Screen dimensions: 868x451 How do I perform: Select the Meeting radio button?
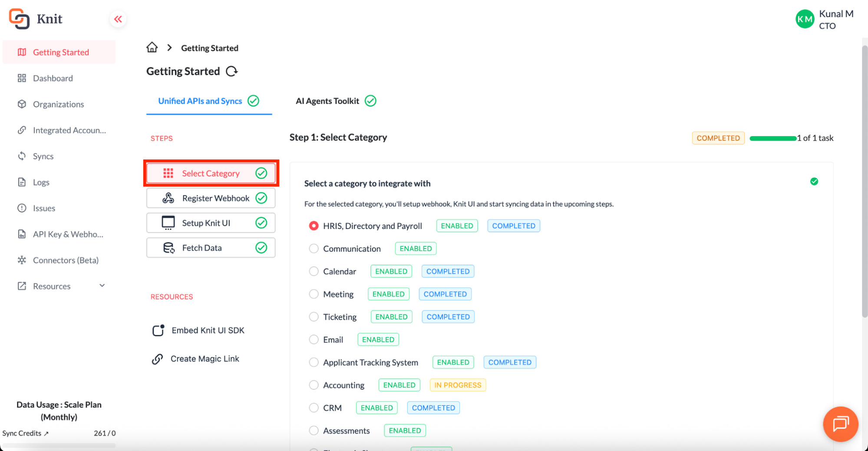coord(314,294)
